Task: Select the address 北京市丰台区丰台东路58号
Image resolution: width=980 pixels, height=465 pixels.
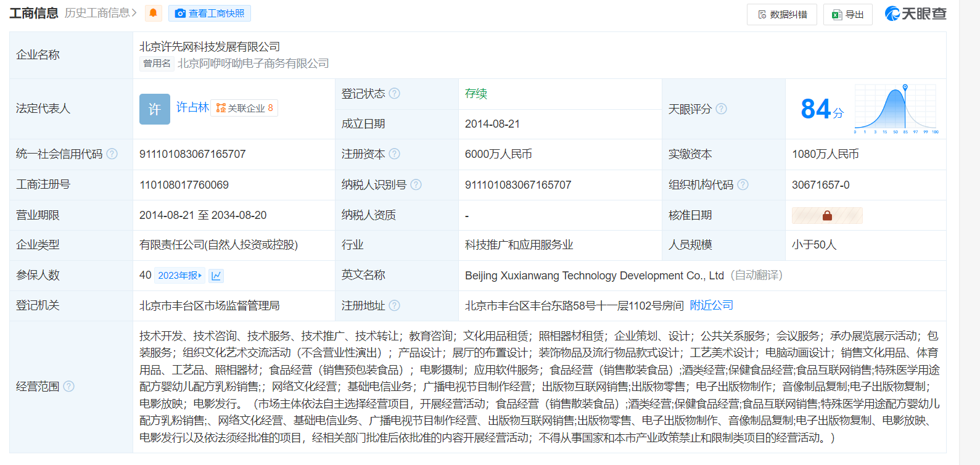Action: click(x=532, y=305)
